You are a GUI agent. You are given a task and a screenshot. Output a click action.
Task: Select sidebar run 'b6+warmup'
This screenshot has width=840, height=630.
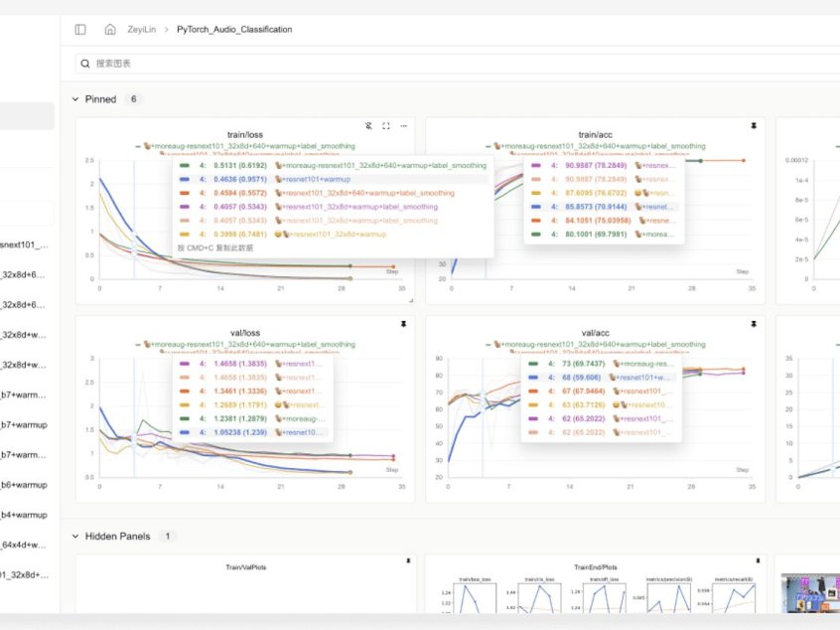(24, 485)
